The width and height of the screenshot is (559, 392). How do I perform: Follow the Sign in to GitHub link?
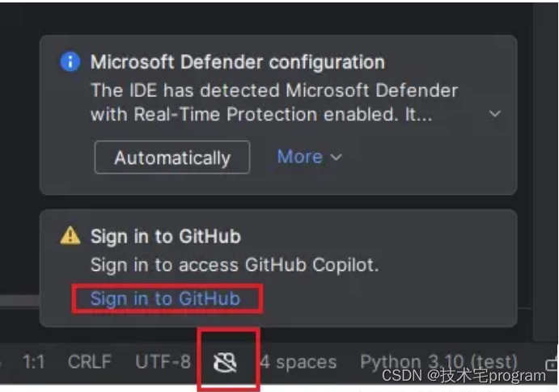165,298
